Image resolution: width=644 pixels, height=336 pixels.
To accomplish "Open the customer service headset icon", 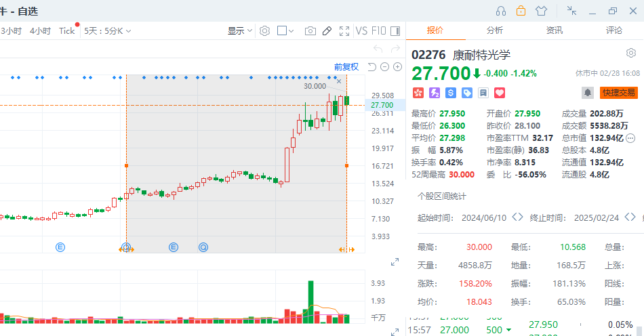I will (501, 11).
